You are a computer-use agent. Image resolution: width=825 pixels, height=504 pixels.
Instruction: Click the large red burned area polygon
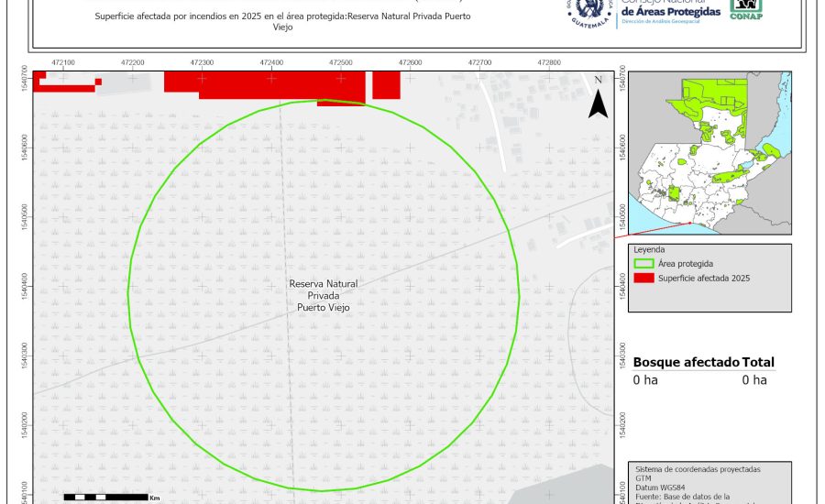[266, 82]
